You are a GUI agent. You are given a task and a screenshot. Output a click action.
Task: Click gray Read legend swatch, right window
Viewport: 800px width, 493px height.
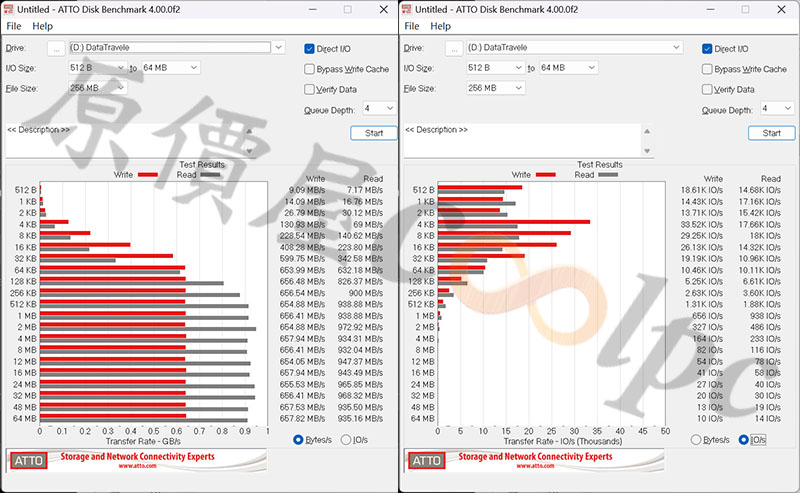608,175
